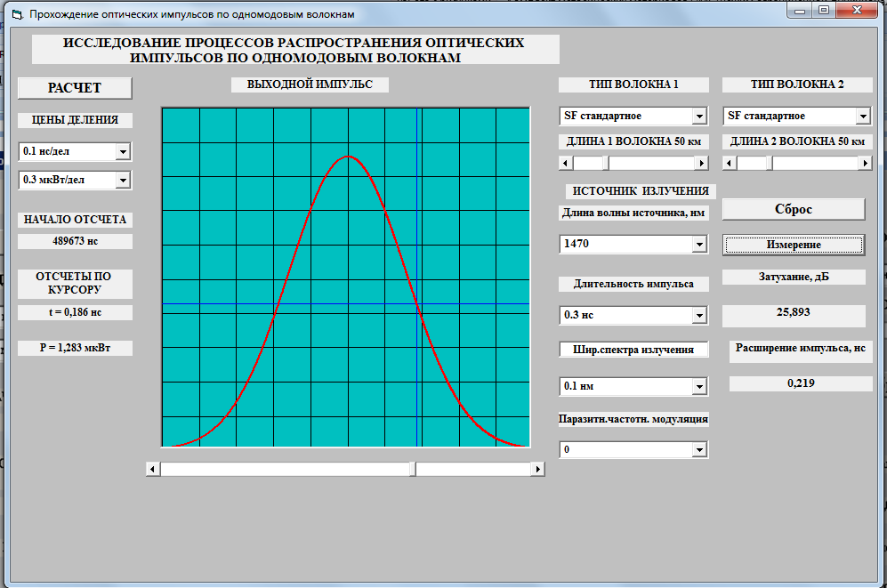Click the ВЫХОДНОЙ ИМПУЛЬС label
Viewport: 887px width, 588px height.
coord(310,85)
